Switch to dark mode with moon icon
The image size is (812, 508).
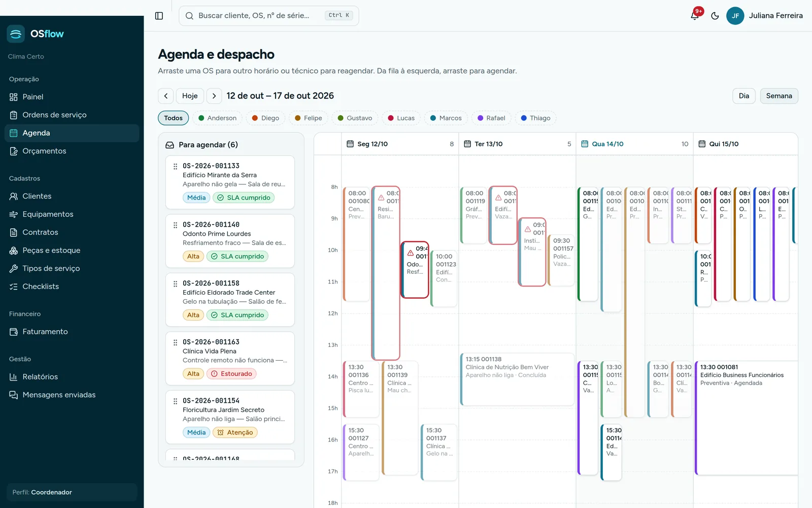pos(715,16)
